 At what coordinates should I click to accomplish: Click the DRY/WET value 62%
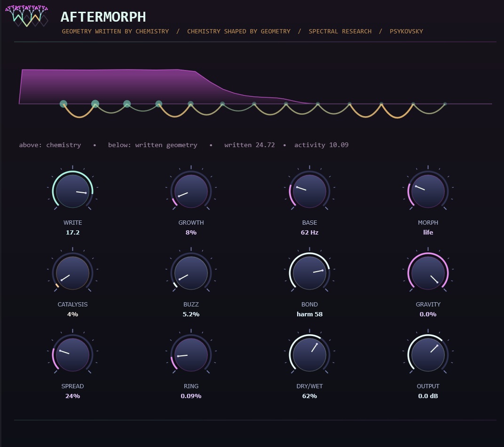(309, 396)
